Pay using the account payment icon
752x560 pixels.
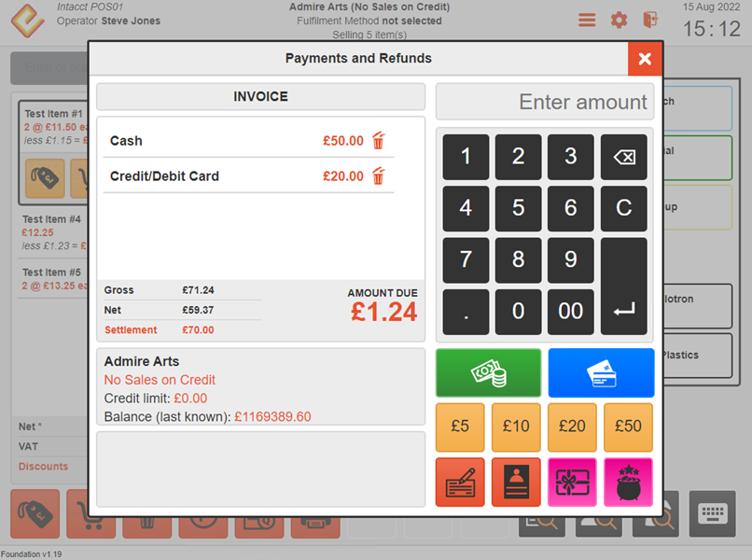pyautogui.click(x=516, y=483)
